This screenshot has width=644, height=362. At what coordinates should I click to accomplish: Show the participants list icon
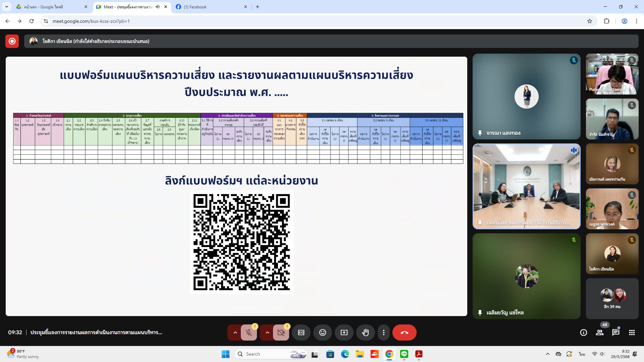pos(599,333)
